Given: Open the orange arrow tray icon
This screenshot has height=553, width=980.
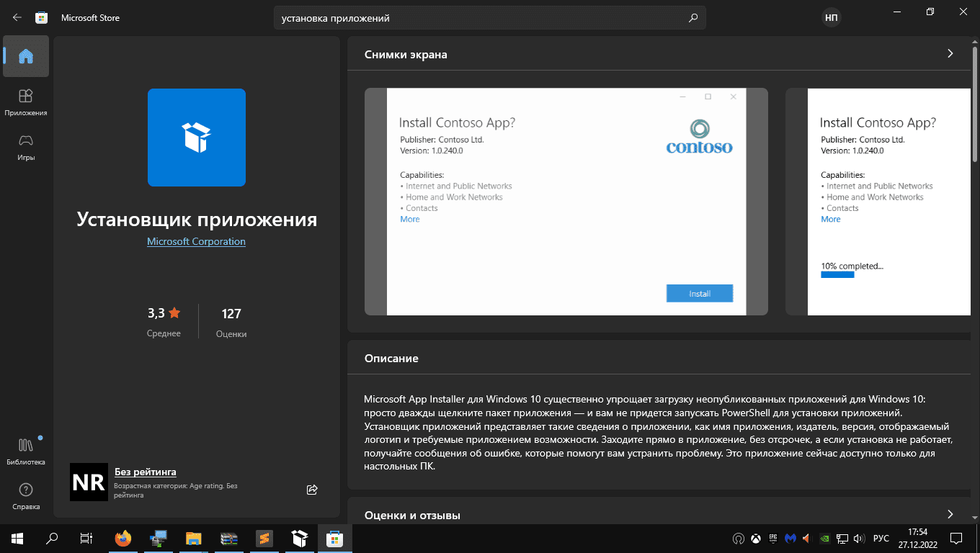Looking at the screenshot, I should click(x=807, y=538).
